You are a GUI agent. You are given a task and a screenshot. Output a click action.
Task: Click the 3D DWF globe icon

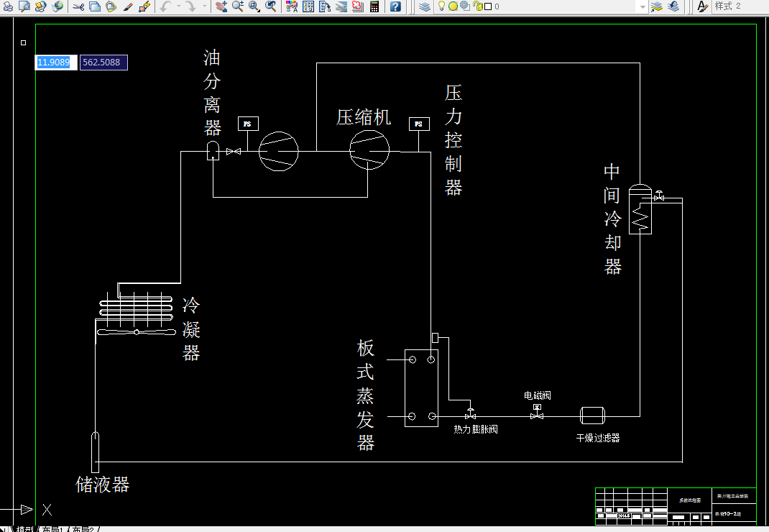pyautogui.click(x=57, y=6)
